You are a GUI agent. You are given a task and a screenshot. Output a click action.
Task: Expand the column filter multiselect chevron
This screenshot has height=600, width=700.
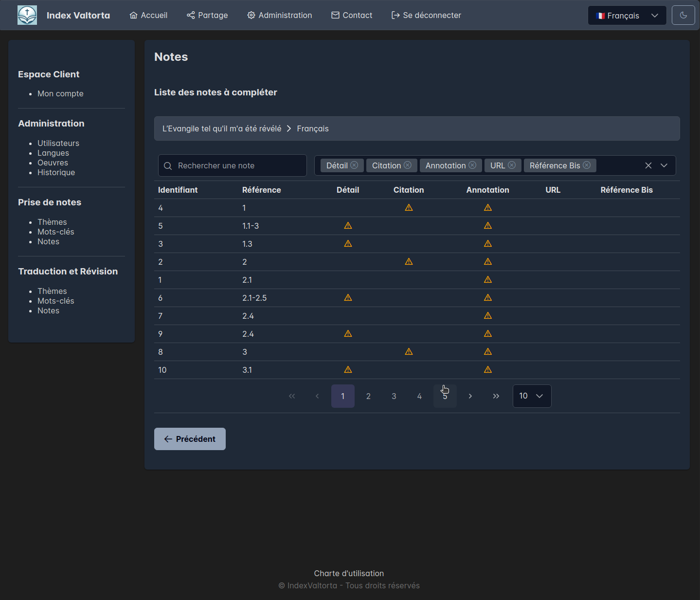664,165
